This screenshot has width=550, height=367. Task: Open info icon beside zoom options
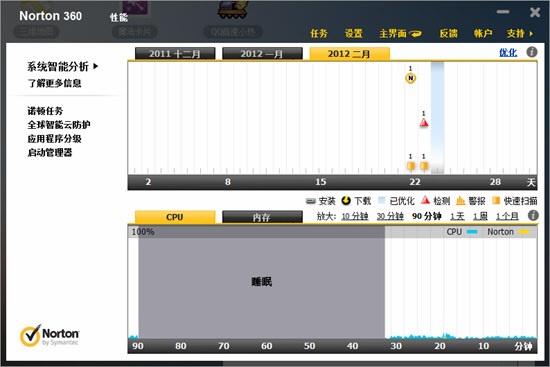533,215
